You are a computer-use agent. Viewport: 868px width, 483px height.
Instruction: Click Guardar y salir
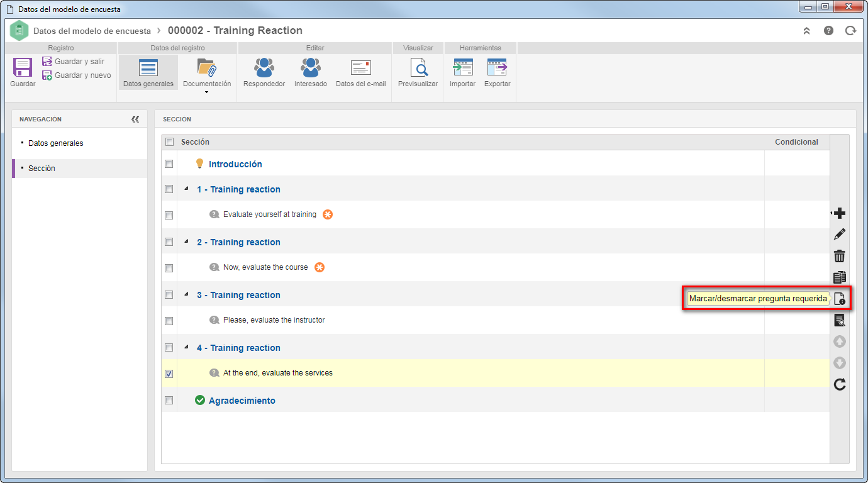pos(73,62)
